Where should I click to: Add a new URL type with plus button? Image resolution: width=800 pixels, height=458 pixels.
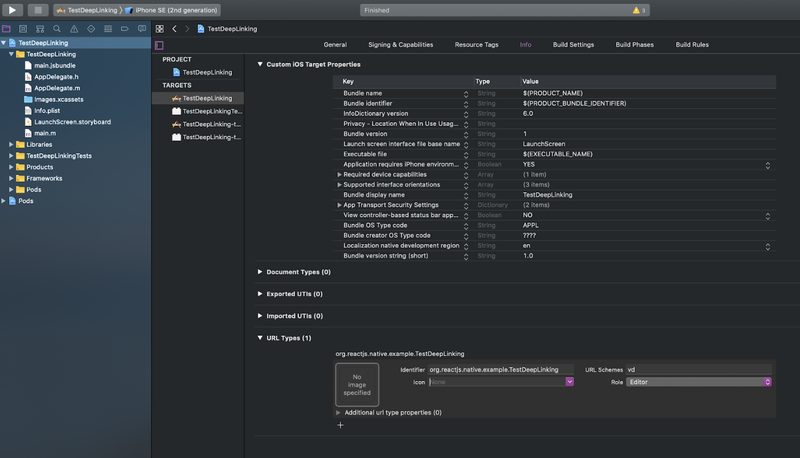pos(340,425)
